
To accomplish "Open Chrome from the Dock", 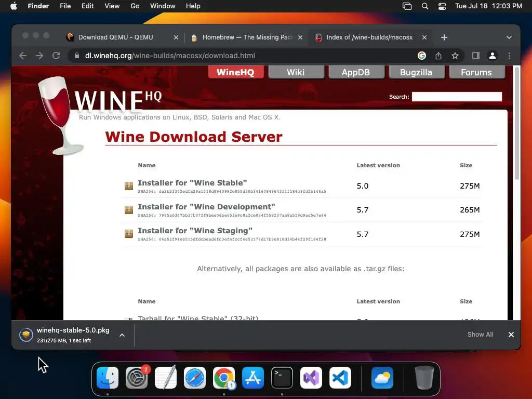I will click(x=224, y=378).
